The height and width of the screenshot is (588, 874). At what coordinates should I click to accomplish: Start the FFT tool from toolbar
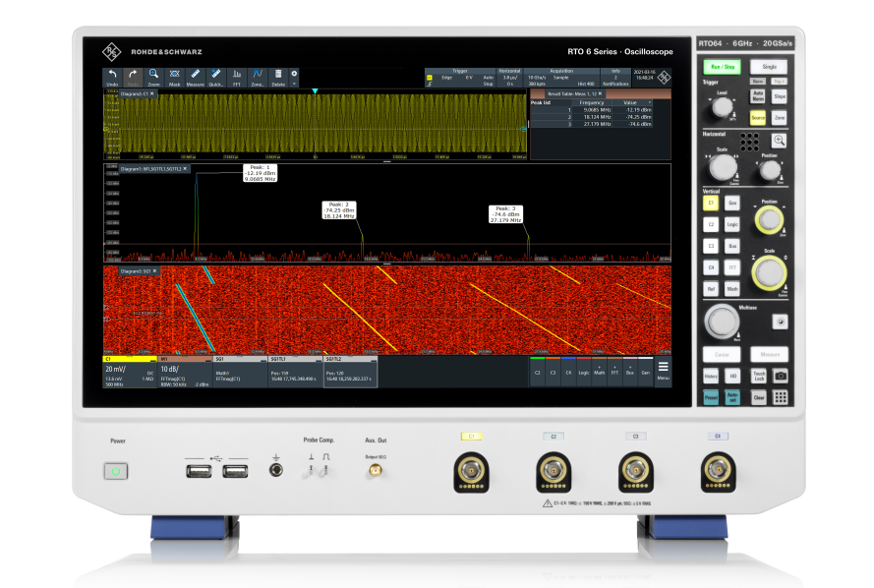click(236, 77)
